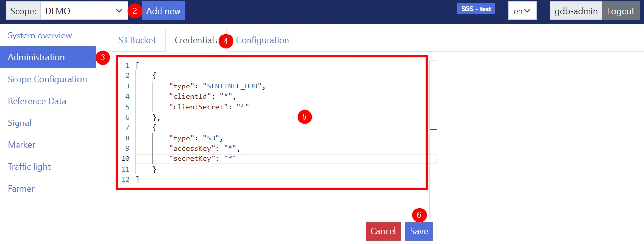Open the en language dropdown
644x244 pixels.
(x=522, y=11)
